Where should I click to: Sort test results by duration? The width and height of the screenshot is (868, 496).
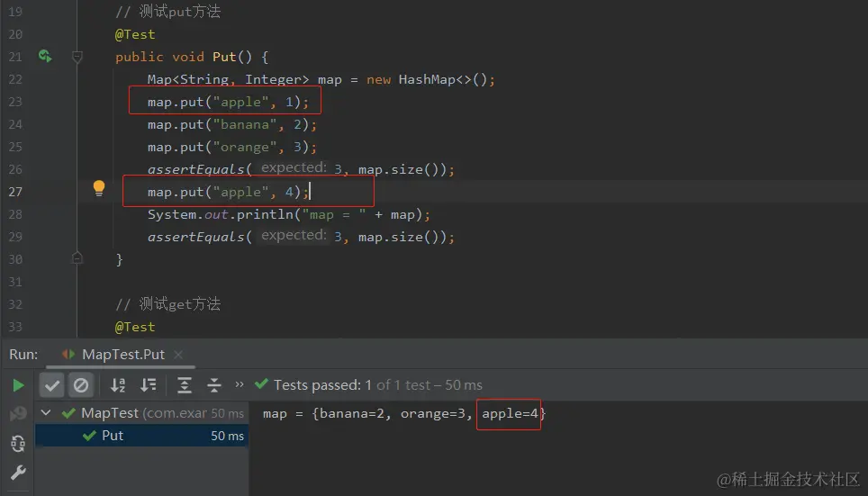(148, 385)
